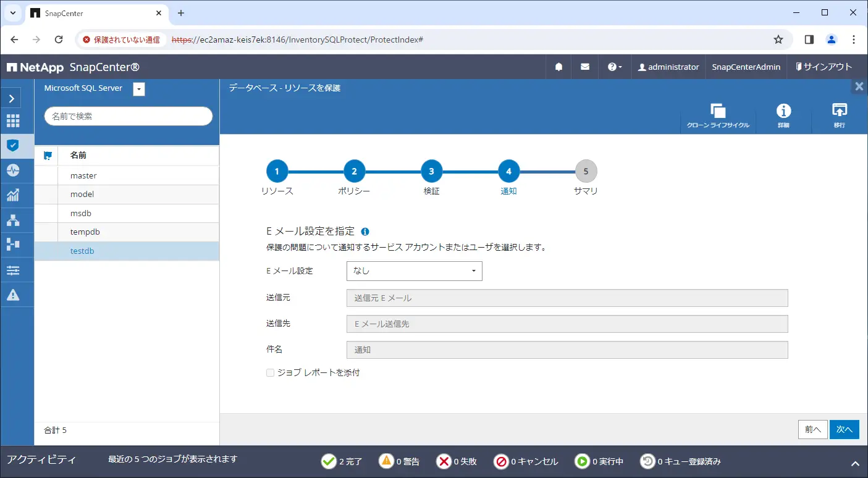The width and height of the screenshot is (868, 478).
Task: Click the 完了 completed jobs status icon
Action: (329, 461)
